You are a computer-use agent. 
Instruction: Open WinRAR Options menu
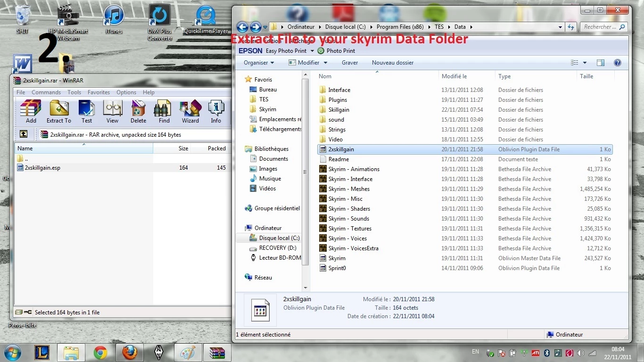click(x=126, y=92)
